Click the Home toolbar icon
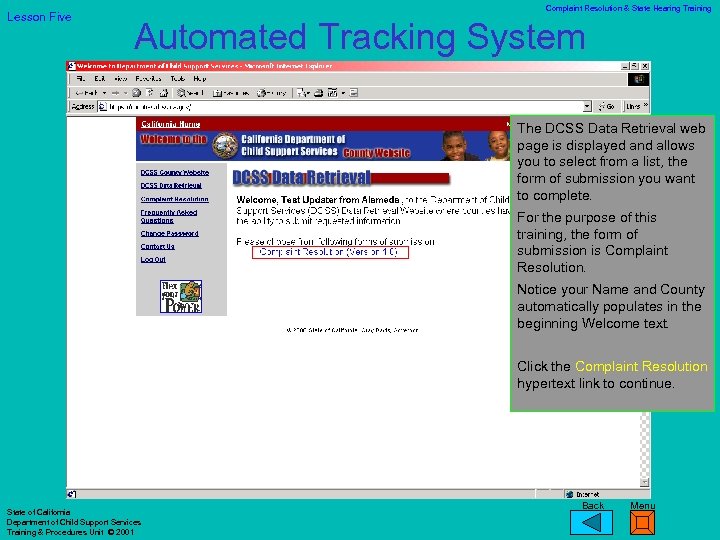The height and width of the screenshot is (540, 720). [x=163, y=93]
